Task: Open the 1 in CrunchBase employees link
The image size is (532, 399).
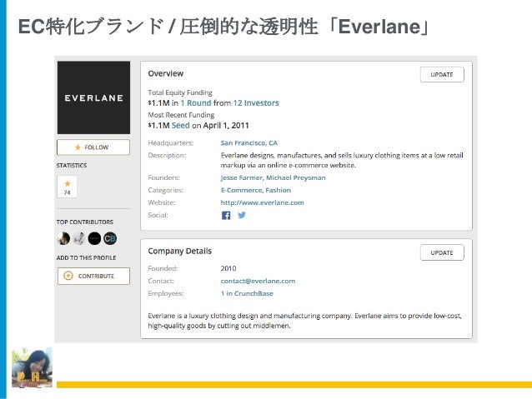Action: tap(247, 293)
